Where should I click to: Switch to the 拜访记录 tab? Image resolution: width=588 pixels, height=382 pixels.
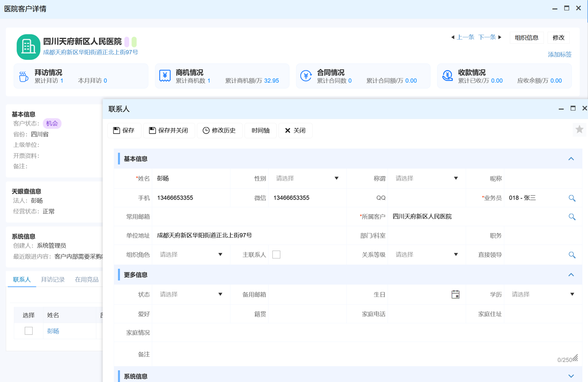[x=53, y=279]
